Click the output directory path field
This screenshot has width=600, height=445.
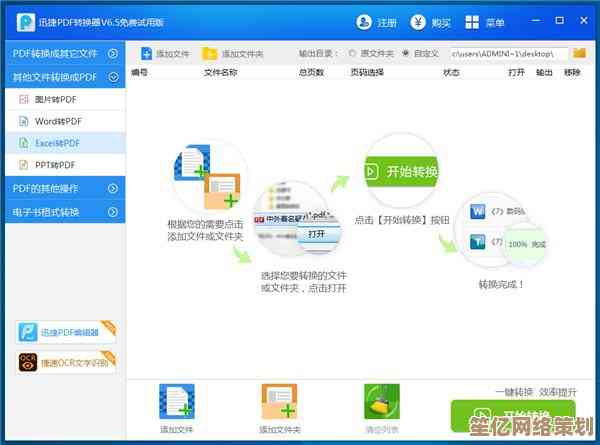point(508,53)
